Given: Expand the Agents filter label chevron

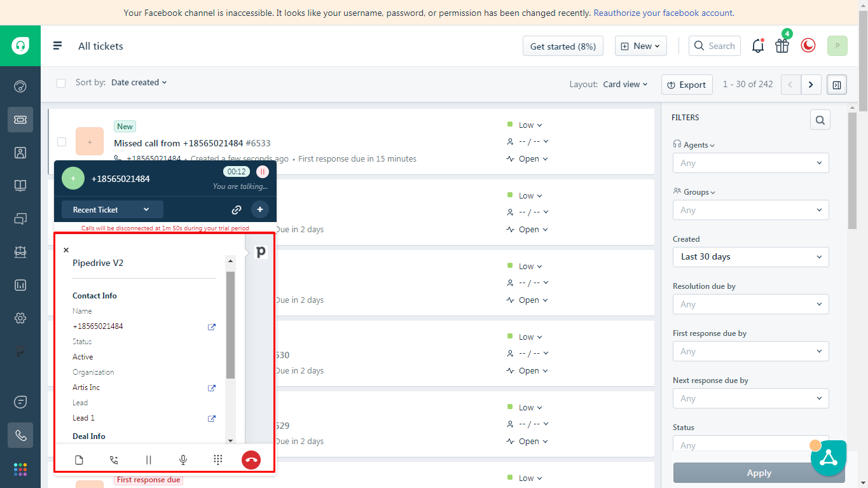Looking at the screenshot, I should pos(712,146).
